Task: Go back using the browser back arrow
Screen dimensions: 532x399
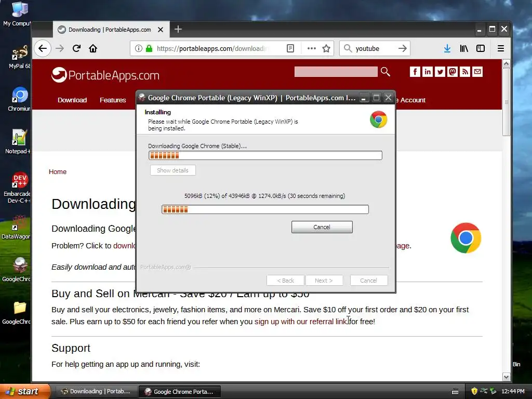Action: (43, 48)
